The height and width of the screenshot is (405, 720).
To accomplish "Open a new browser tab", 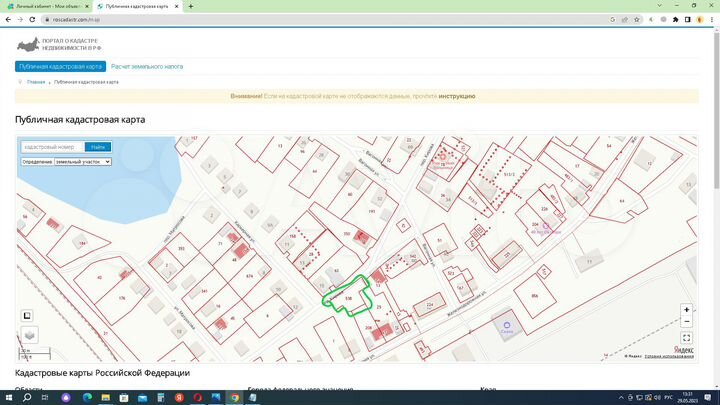I will click(191, 6).
